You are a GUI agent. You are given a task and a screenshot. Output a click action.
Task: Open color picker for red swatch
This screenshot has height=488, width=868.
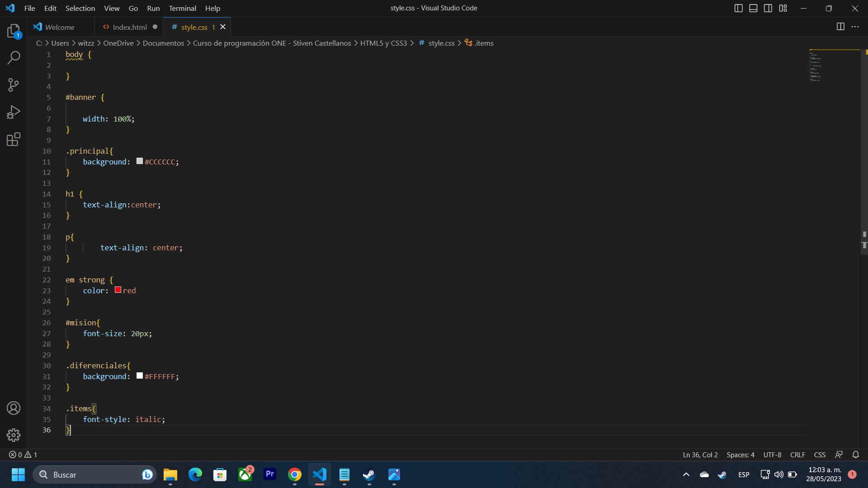coord(118,290)
